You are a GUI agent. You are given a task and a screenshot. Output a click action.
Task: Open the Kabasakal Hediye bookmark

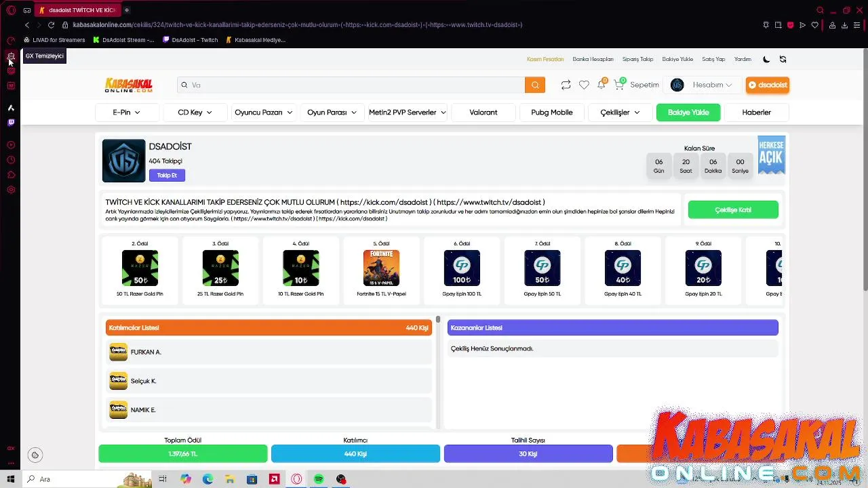click(256, 40)
